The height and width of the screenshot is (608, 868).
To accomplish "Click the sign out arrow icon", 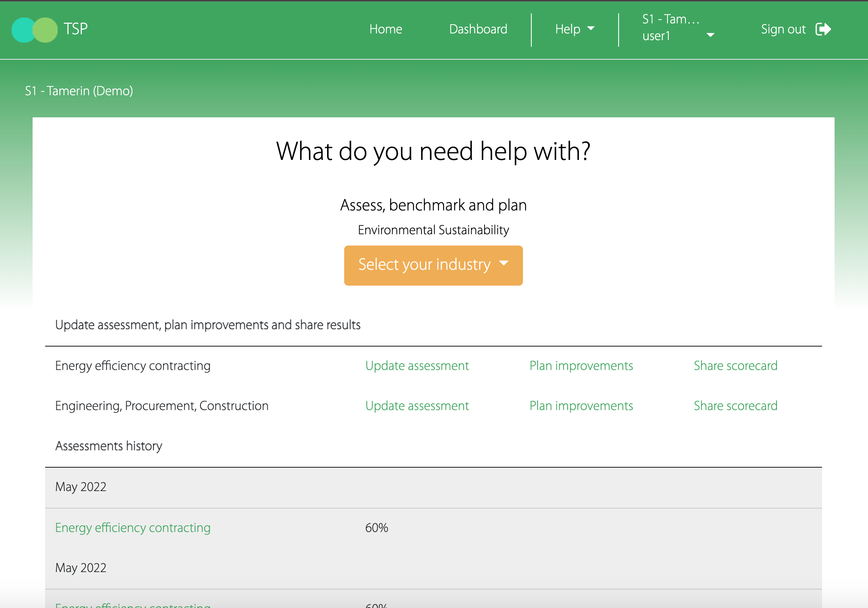I will pyautogui.click(x=823, y=29).
